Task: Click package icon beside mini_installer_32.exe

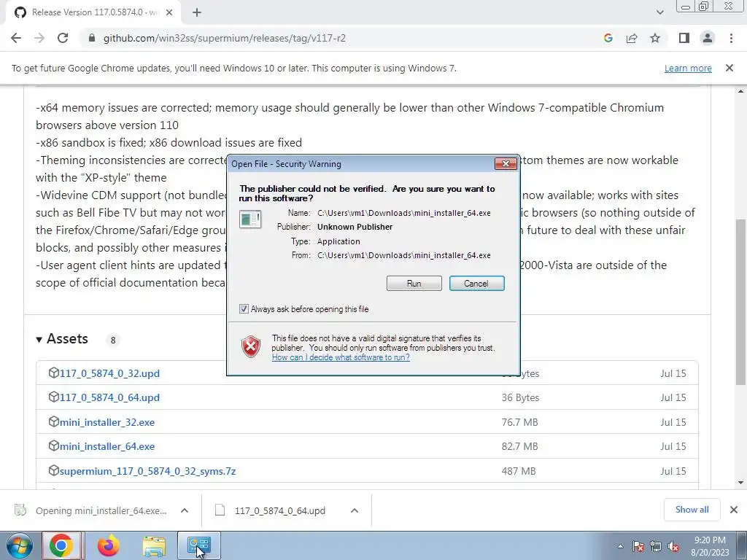Action: (x=53, y=422)
